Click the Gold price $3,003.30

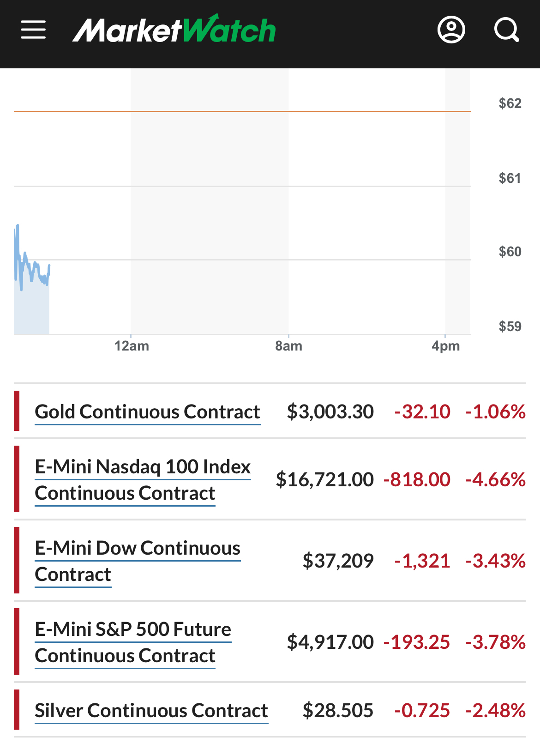pos(330,411)
